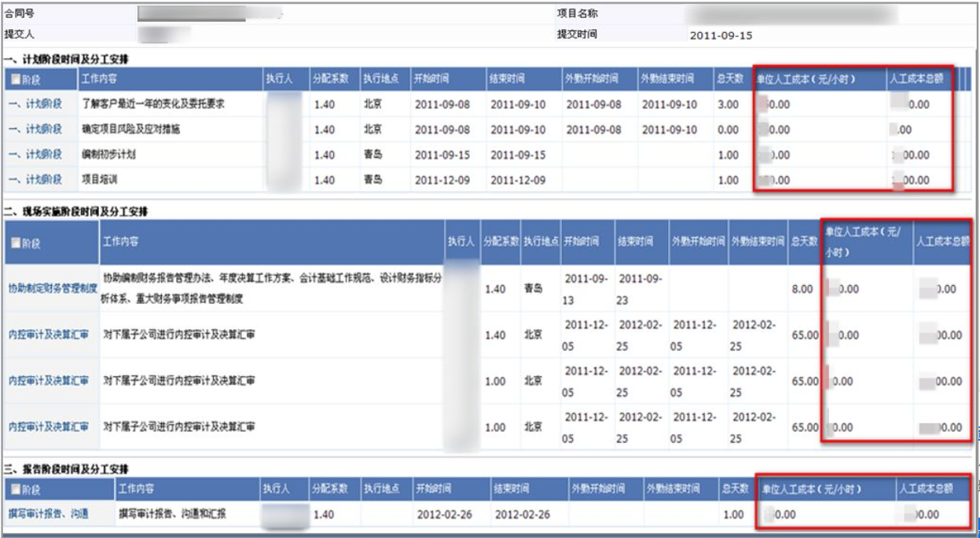Image resolution: width=980 pixels, height=538 pixels.
Task: Click the start time 2011-09-13 in the 协助制定财务管理制度 row
Action: point(586,288)
